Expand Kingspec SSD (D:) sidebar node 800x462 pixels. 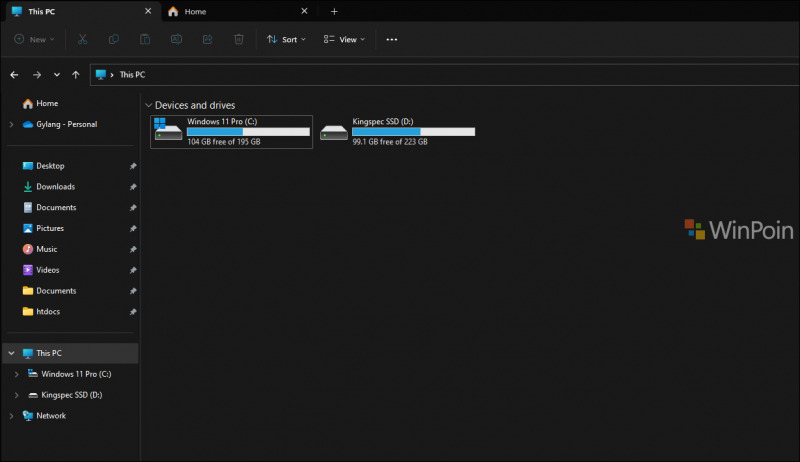pyautogui.click(x=16, y=395)
